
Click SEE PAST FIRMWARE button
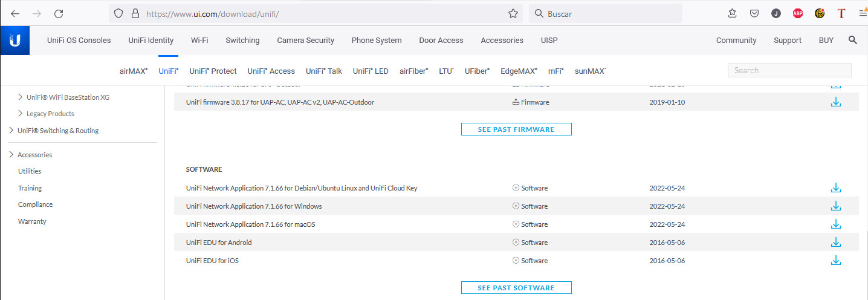[x=516, y=129]
